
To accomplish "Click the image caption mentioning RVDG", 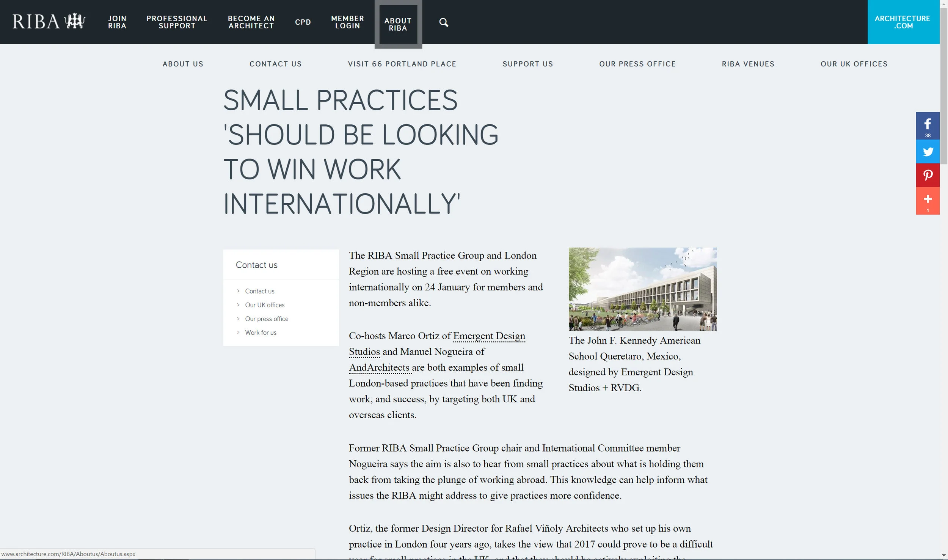I will pos(634,364).
